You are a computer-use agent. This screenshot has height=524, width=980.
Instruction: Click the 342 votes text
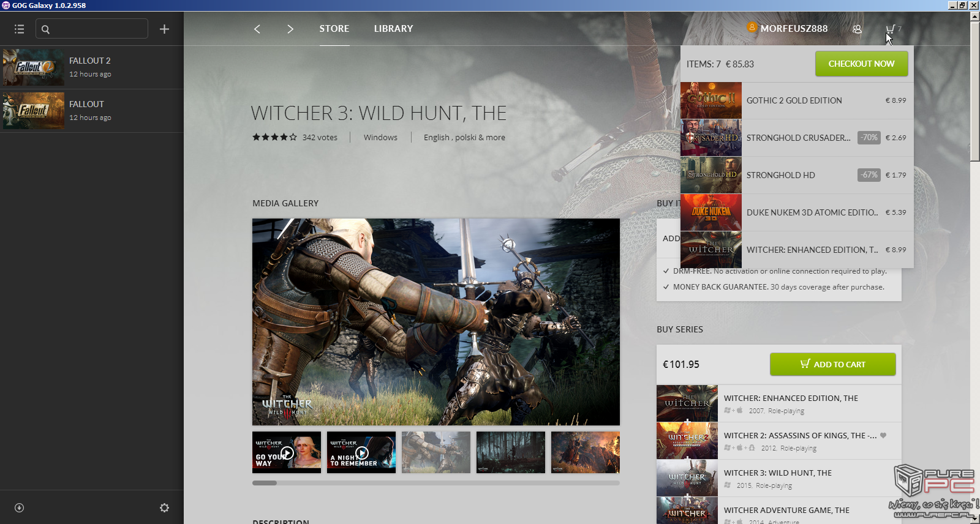[x=320, y=137]
